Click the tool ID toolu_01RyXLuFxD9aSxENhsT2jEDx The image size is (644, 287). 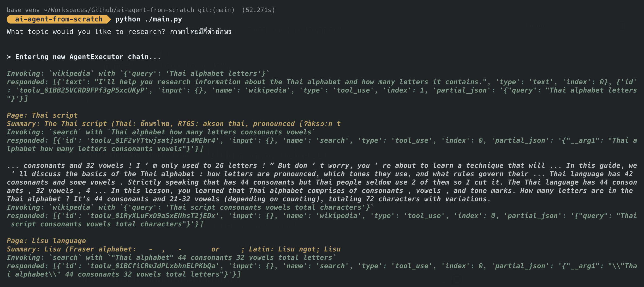click(153, 216)
